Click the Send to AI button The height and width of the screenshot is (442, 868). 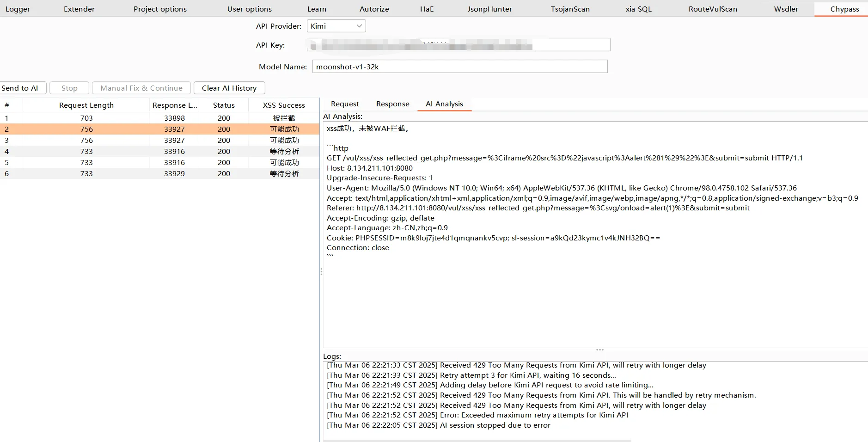click(x=22, y=88)
